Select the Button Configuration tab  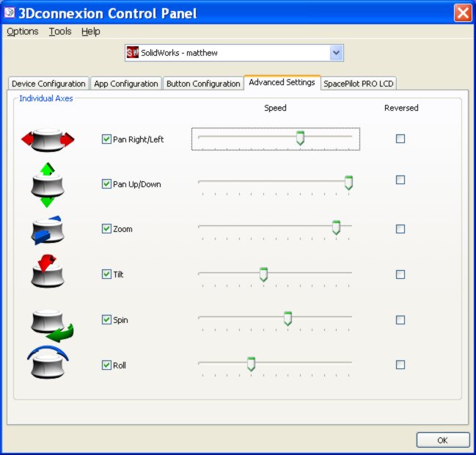click(203, 84)
